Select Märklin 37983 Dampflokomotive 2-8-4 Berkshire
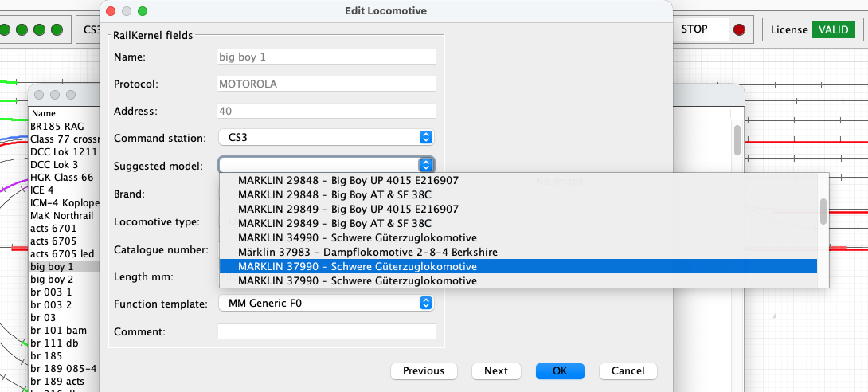The image size is (868, 392). tap(518, 253)
